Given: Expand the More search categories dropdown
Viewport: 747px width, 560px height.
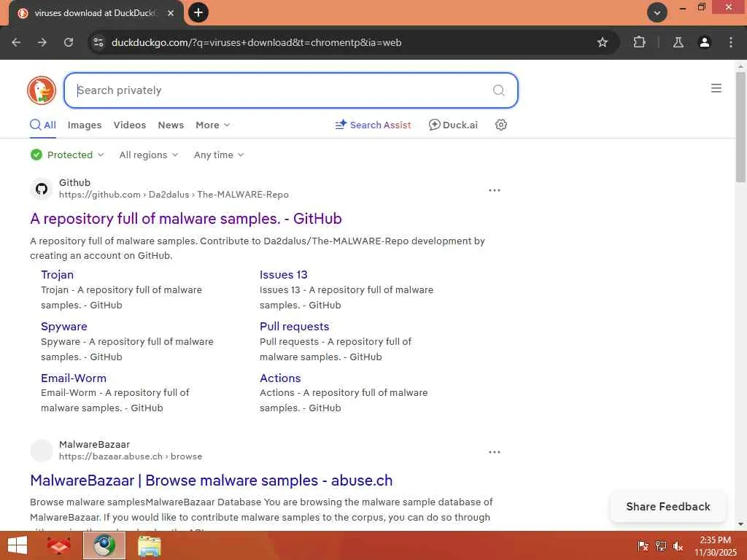Looking at the screenshot, I should point(212,125).
